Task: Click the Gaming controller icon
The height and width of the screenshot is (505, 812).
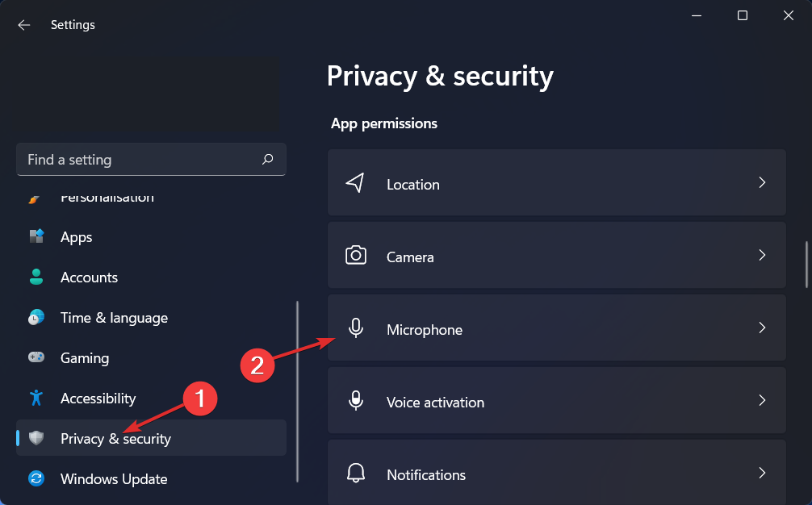Action: tap(36, 358)
